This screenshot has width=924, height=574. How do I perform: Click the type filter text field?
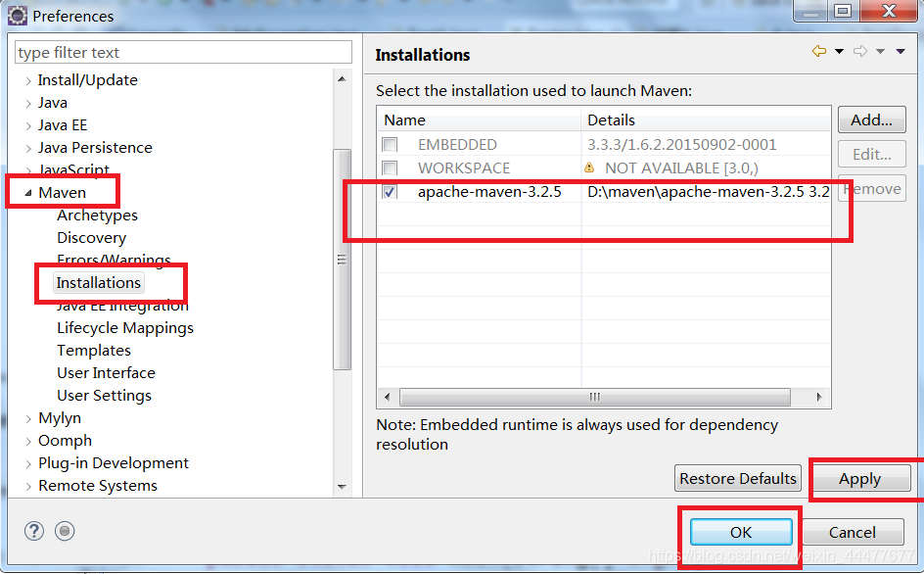click(x=183, y=53)
